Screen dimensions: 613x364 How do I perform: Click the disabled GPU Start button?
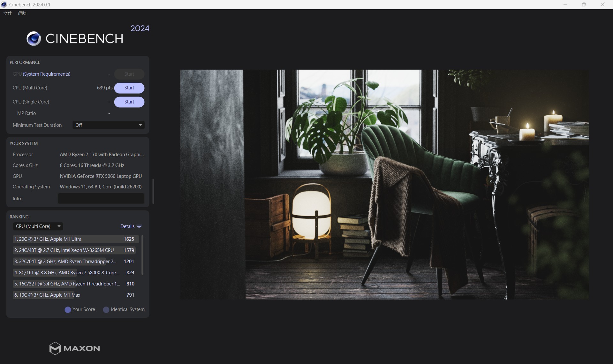tap(129, 74)
